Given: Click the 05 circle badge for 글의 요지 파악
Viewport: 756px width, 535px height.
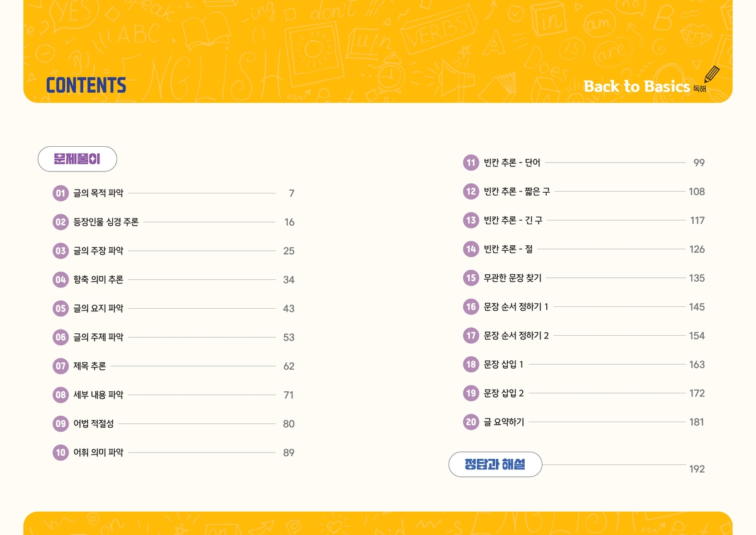Looking at the screenshot, I should point(60,309).
